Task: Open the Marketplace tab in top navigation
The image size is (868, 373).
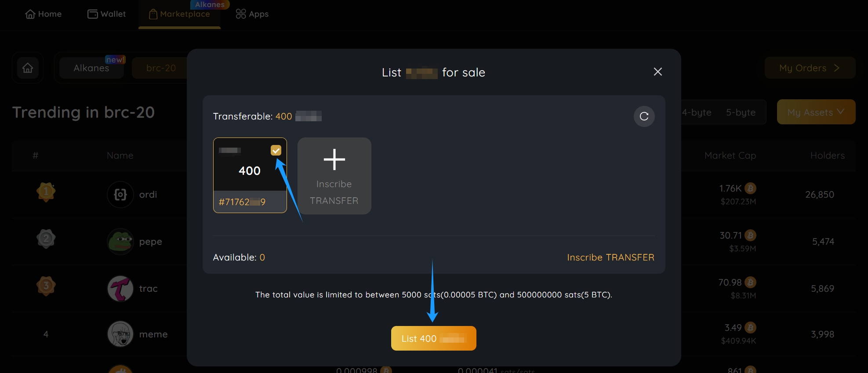Action: pyautogui.click(x=179, y=14)
